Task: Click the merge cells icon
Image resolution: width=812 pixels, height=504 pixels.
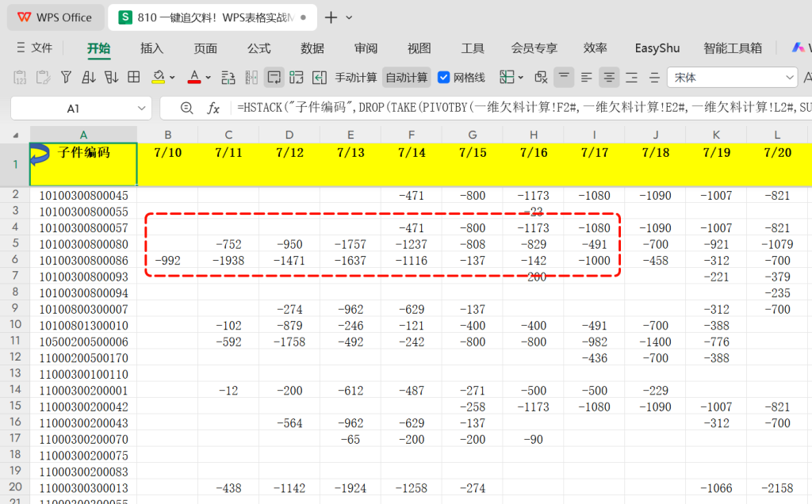Action: [297, 78]
